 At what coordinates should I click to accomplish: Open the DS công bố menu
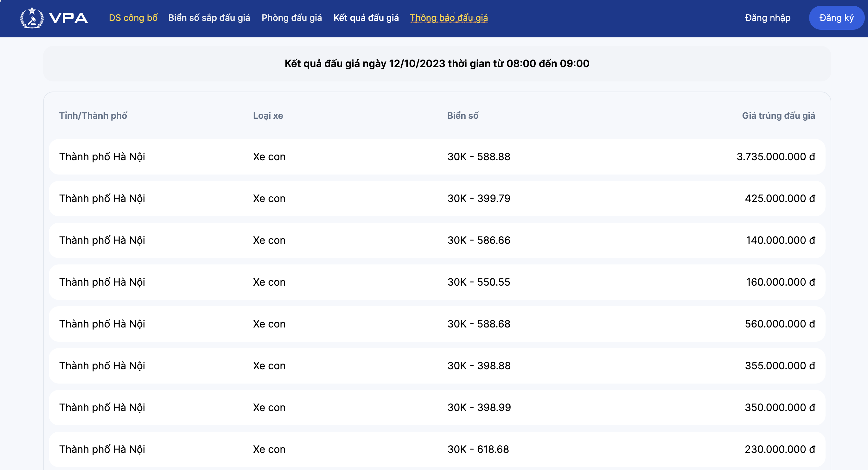click(x=133, y=18)
